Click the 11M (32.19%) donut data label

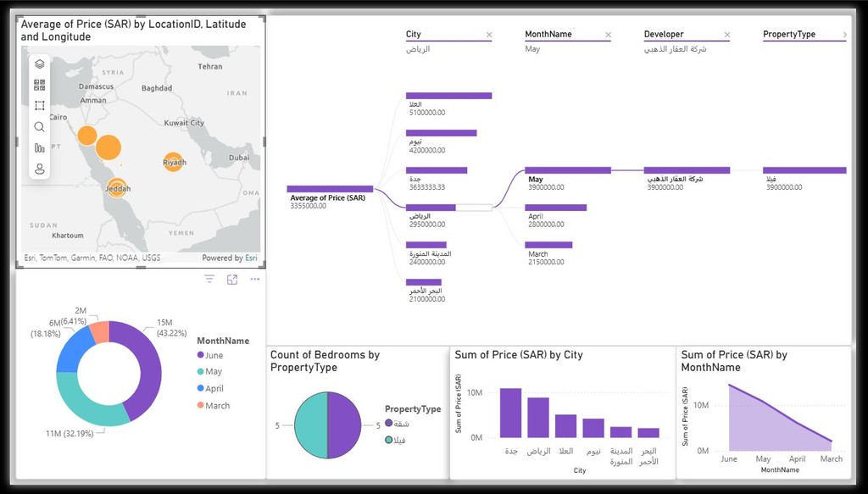pos(70,434)
